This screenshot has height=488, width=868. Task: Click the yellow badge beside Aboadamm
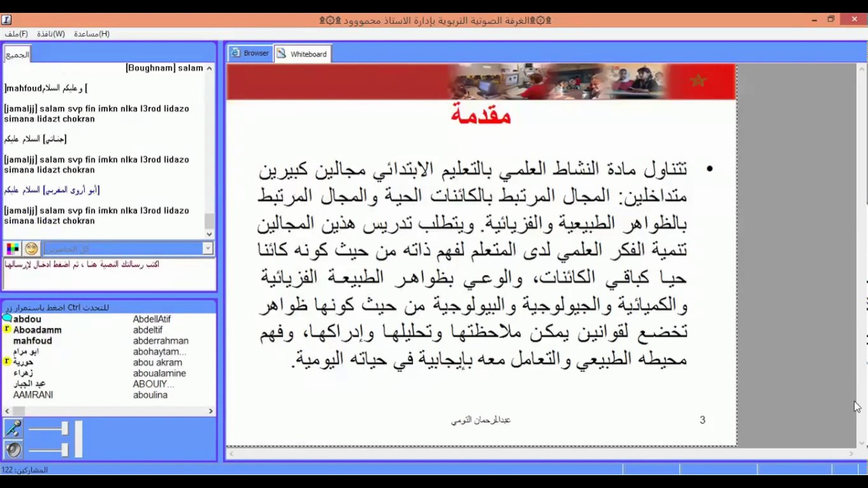(x=7, y=329)
